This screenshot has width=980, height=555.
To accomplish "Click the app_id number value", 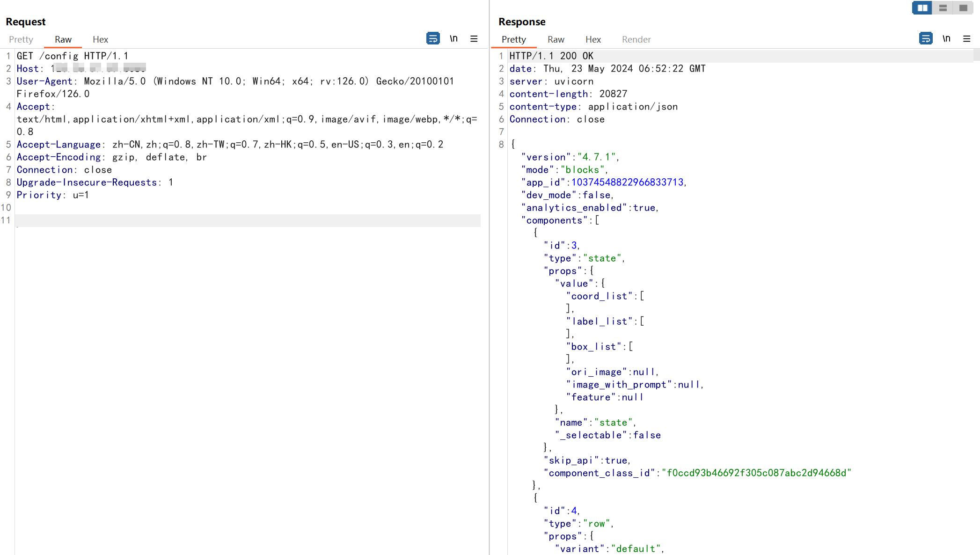I will [627, 183].
